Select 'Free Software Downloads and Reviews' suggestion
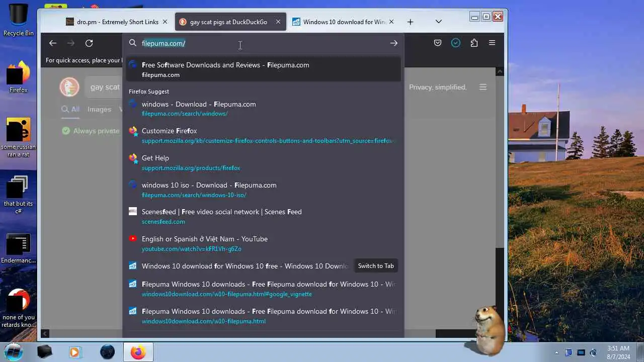 [263, 69]
